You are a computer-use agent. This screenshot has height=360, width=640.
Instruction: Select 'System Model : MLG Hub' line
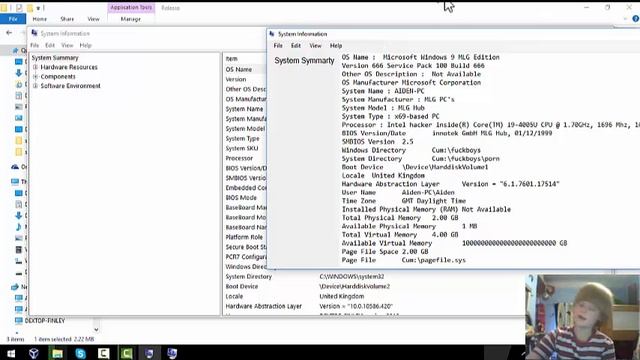383,108
